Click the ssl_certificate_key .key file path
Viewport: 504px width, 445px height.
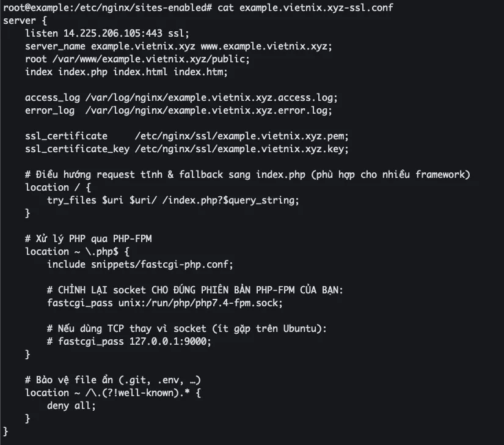(241, 149)
